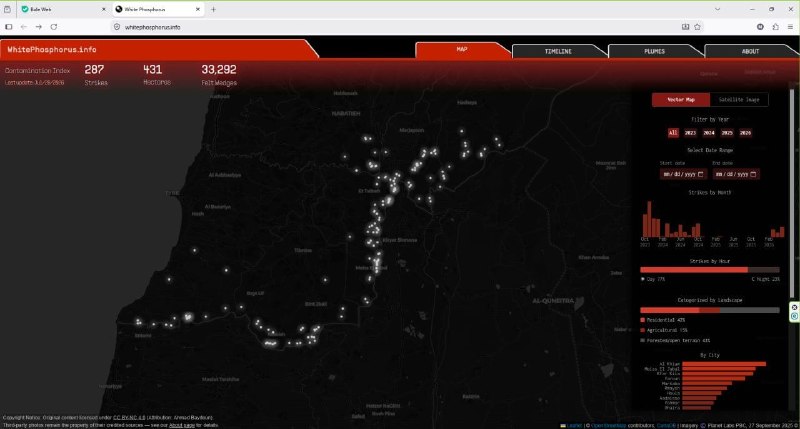The image size is (800, 429).
Task: Click the AL-QUNEITRA map label
Action: 553,301
